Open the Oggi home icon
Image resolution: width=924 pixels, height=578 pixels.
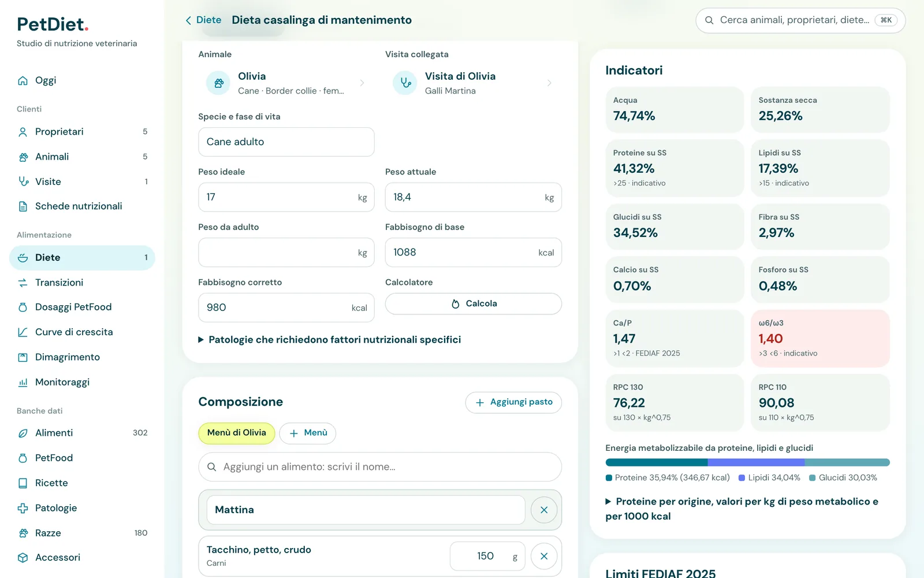pyautogui.click(x=23, y=80)
